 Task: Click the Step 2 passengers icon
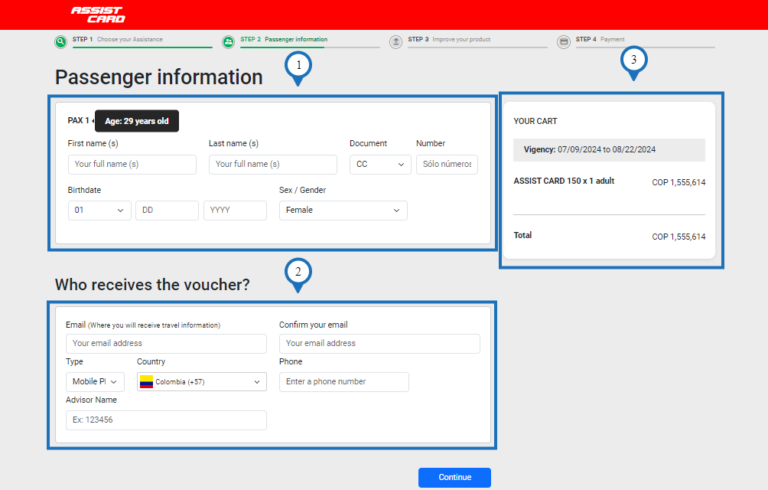click(228, 42)
